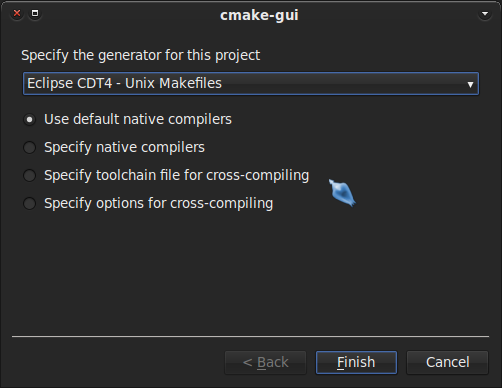502x388 pixels.
Task: Expand generator list via the triangle arrow
Action: (x=470, y=84)
